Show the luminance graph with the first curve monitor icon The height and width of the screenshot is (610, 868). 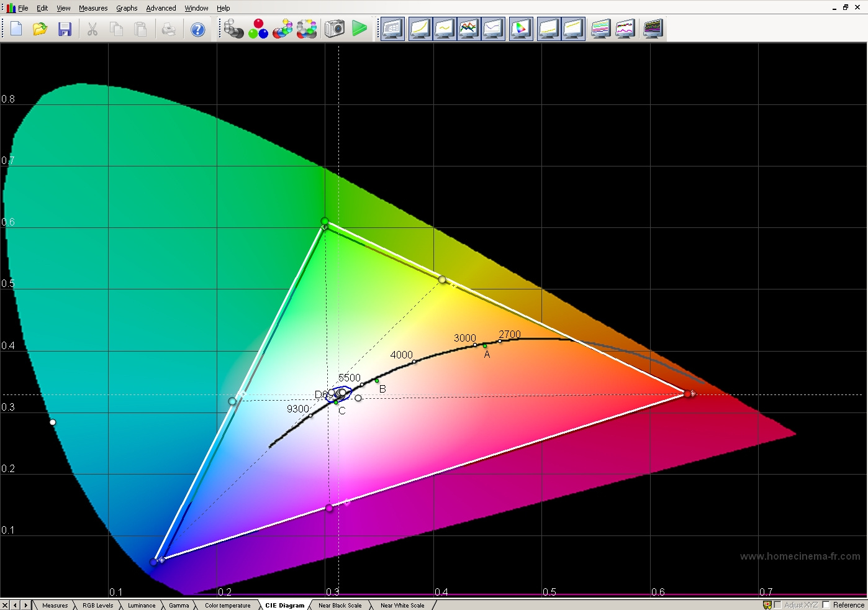pyautogui.click(x=420, y=29)
